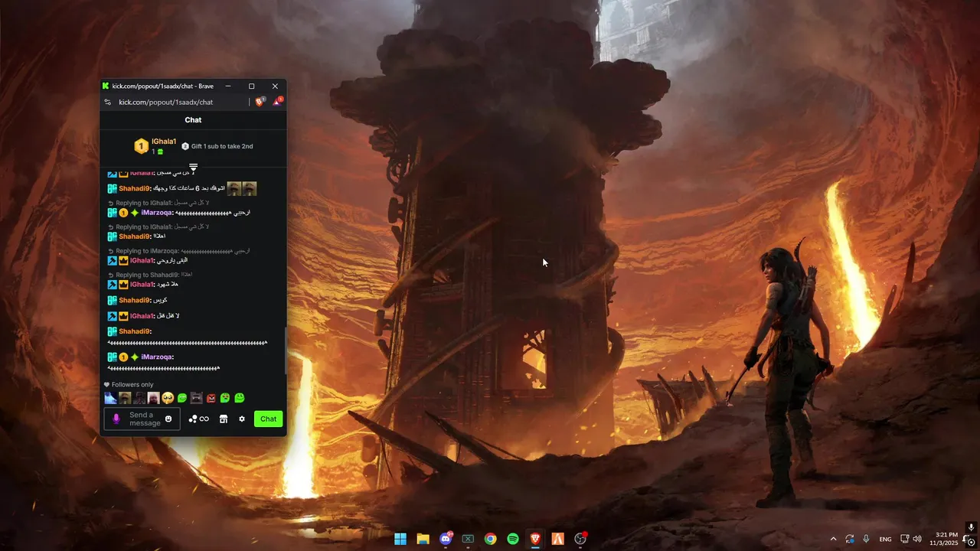980x551 pixels.
Task: Open chat settings gear icon
Action: tap(242, 419)
